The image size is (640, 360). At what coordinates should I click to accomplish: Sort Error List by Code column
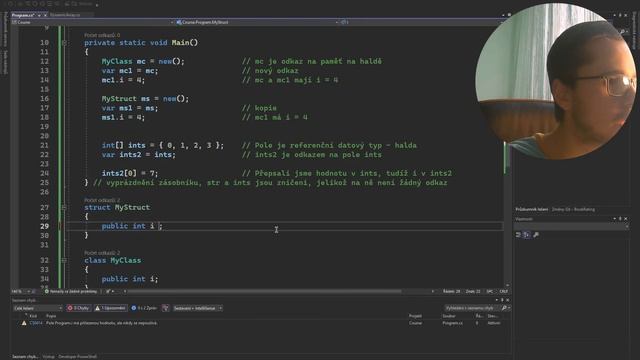[33, 316]
